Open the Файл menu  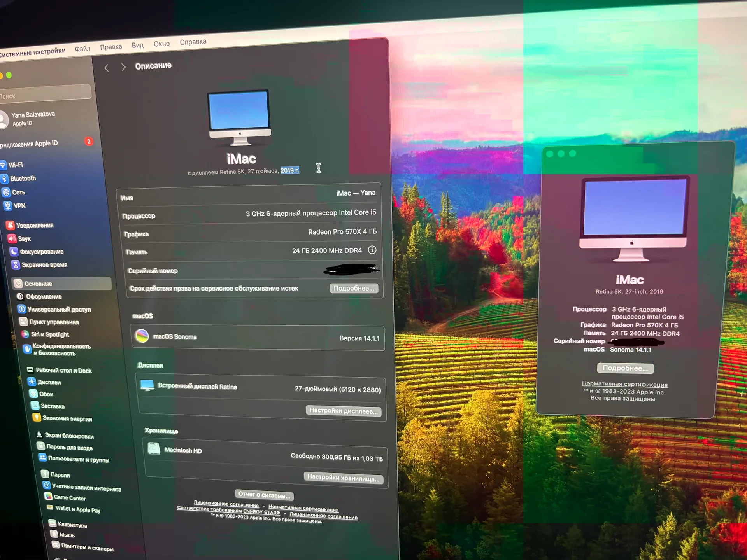[x=82, y=48]
